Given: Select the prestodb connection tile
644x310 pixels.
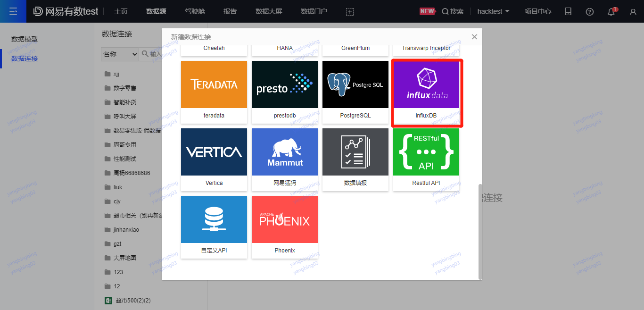Looking at the screenshot, I should (x=285, y=92).
